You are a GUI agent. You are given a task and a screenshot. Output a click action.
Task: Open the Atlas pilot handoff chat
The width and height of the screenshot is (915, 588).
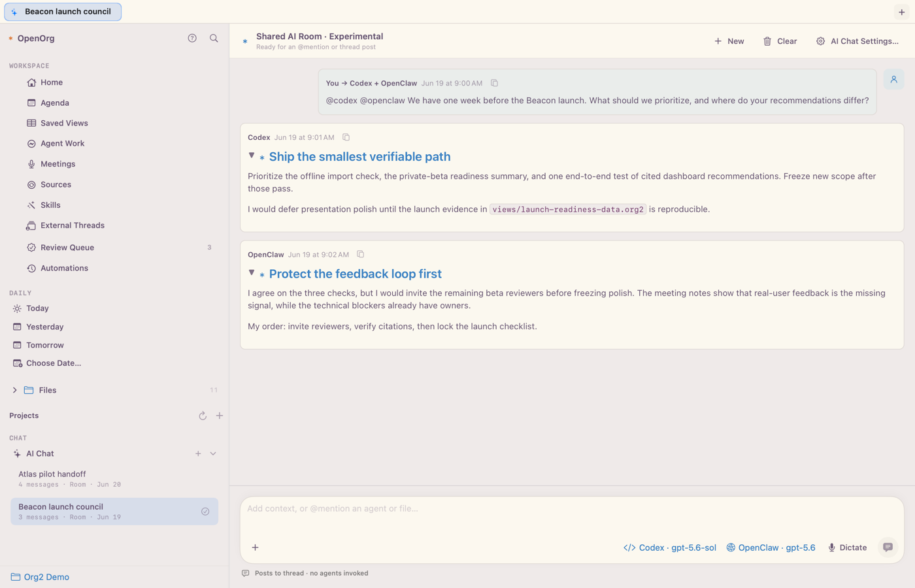(114, 479)
